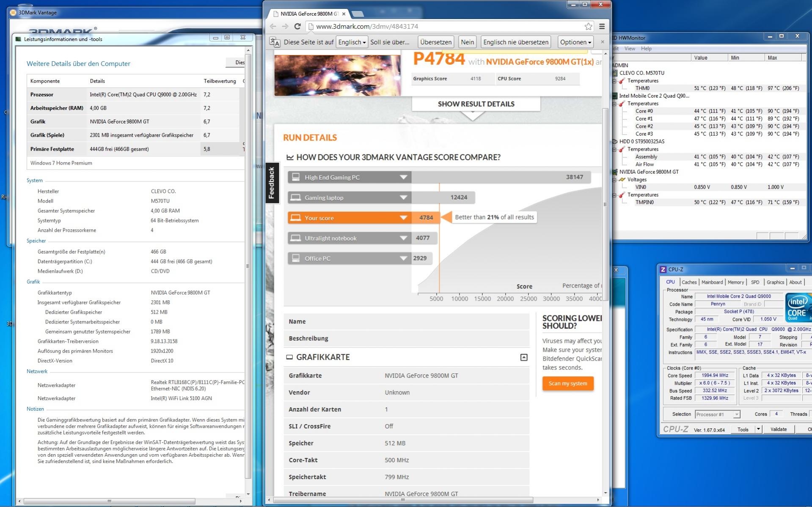The width and height of the screenshot is (812, 507).
Task: Click the Gaming laptop icon
Action: (296, 197)
